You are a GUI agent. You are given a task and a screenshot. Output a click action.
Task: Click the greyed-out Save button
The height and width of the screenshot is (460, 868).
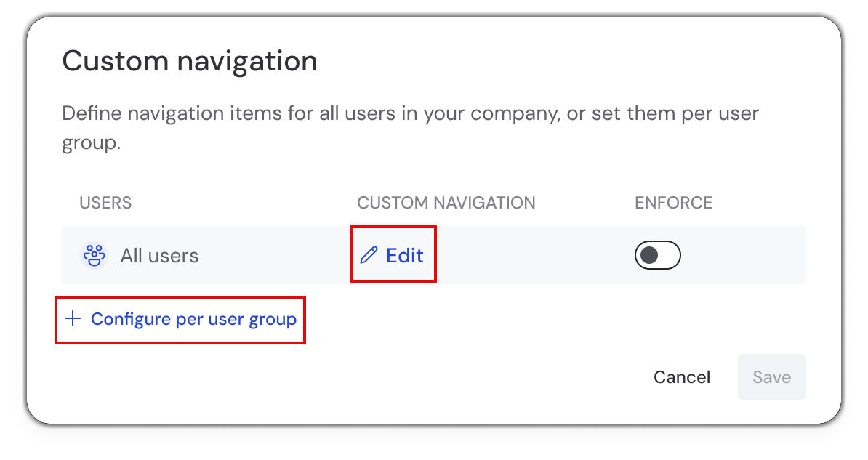(771, 377)
